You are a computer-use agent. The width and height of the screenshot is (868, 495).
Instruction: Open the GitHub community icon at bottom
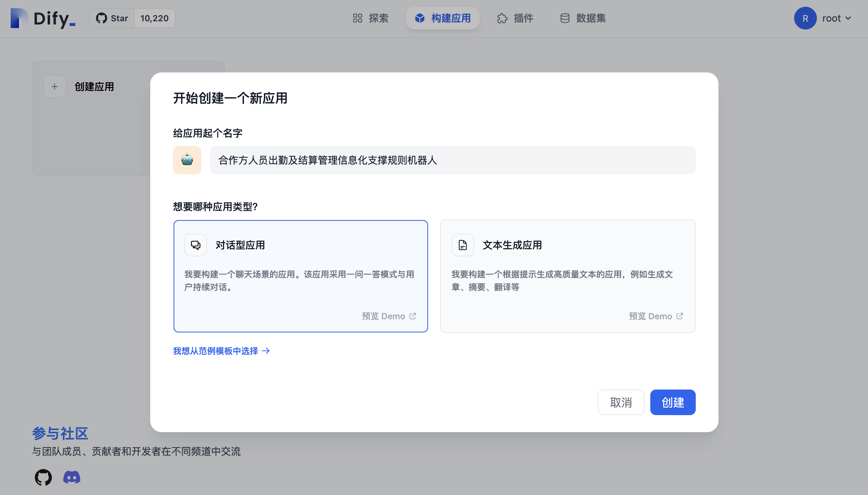(x=43, y=477)
